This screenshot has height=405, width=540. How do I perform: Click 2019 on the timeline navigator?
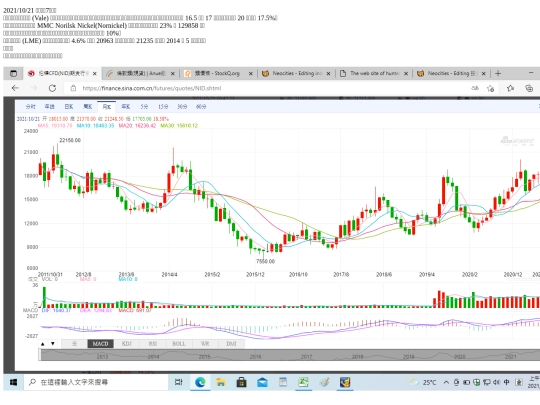tap(409, 357)
